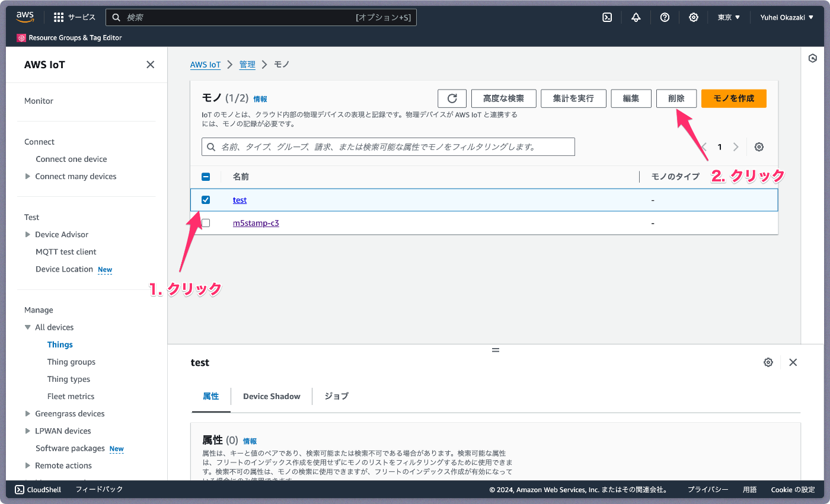Uncheck the test thing checkbox
Screen dimensions: 830x504
[206, 200]
